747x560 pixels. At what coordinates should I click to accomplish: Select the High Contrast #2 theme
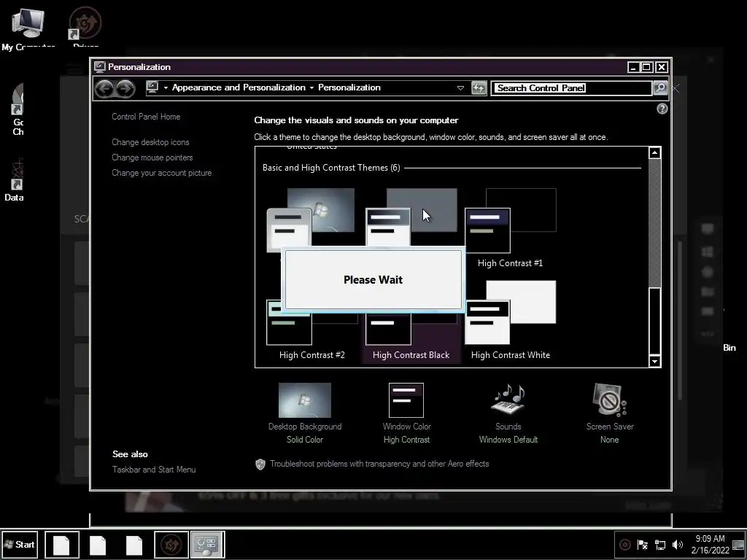[312, 324]
